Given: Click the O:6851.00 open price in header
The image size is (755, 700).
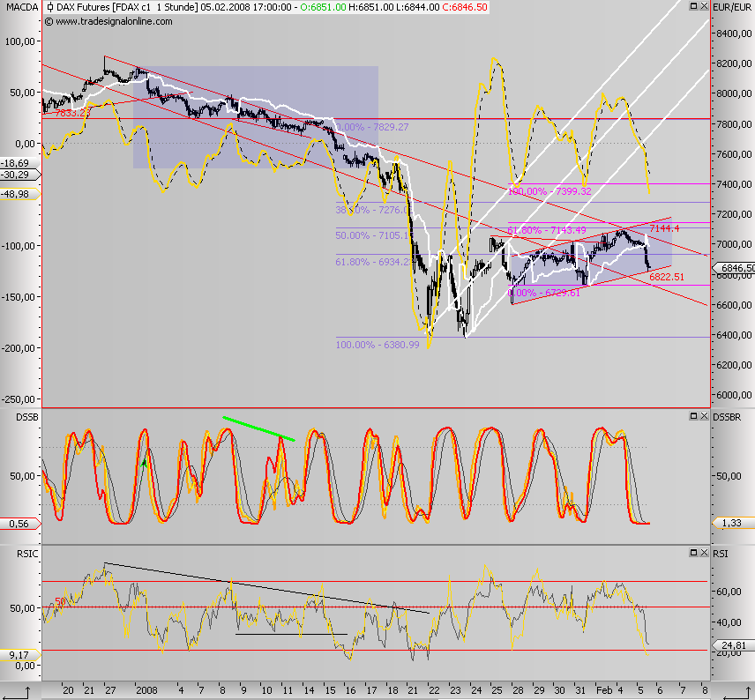Looking at the screenshot, I should click(323, 7).
